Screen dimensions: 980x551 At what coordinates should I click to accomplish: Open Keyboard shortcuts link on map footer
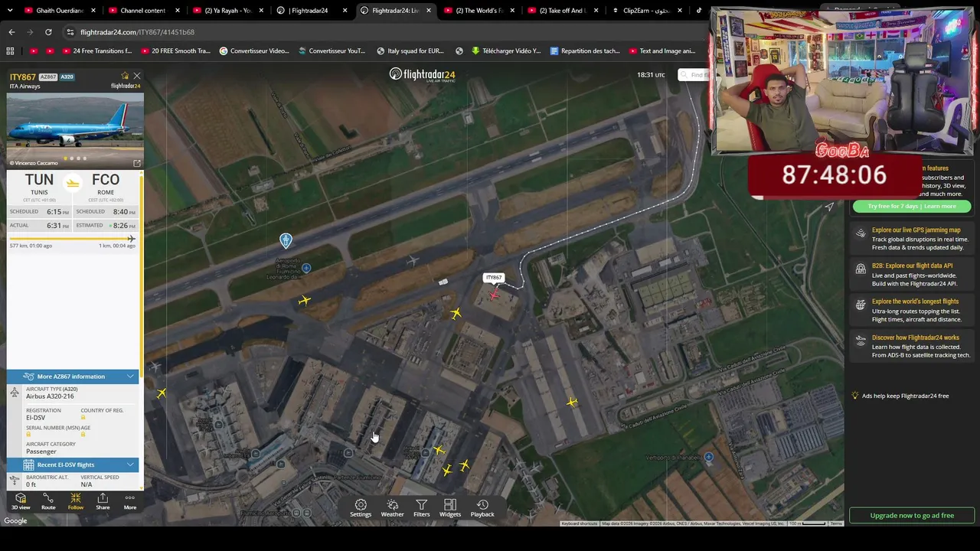click(579, 523)
